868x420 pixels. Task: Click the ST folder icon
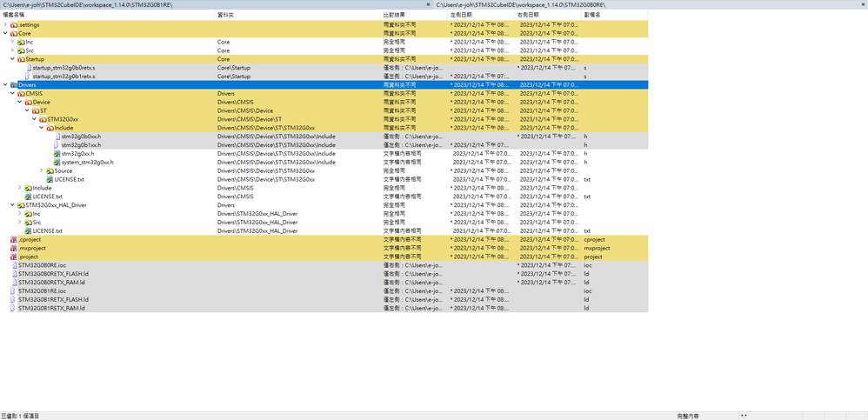pyautogui.click(x=36, y=110)
